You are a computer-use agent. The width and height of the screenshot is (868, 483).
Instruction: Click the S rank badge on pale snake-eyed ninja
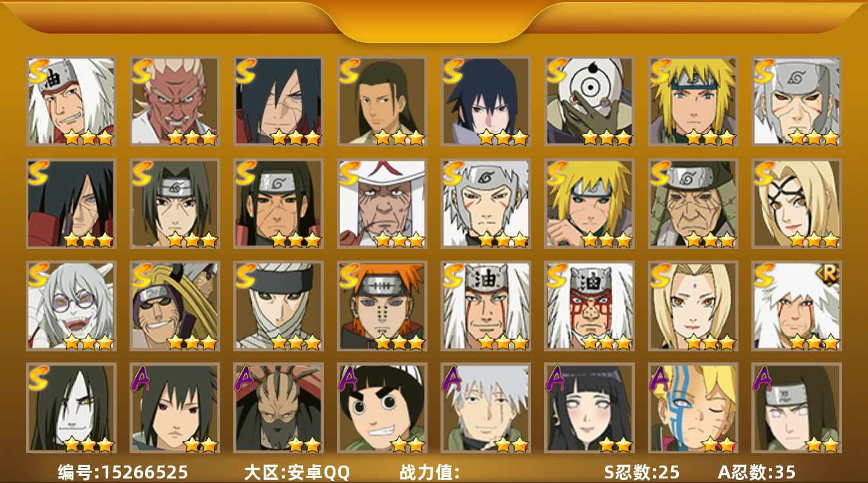(x=39, y=378)
